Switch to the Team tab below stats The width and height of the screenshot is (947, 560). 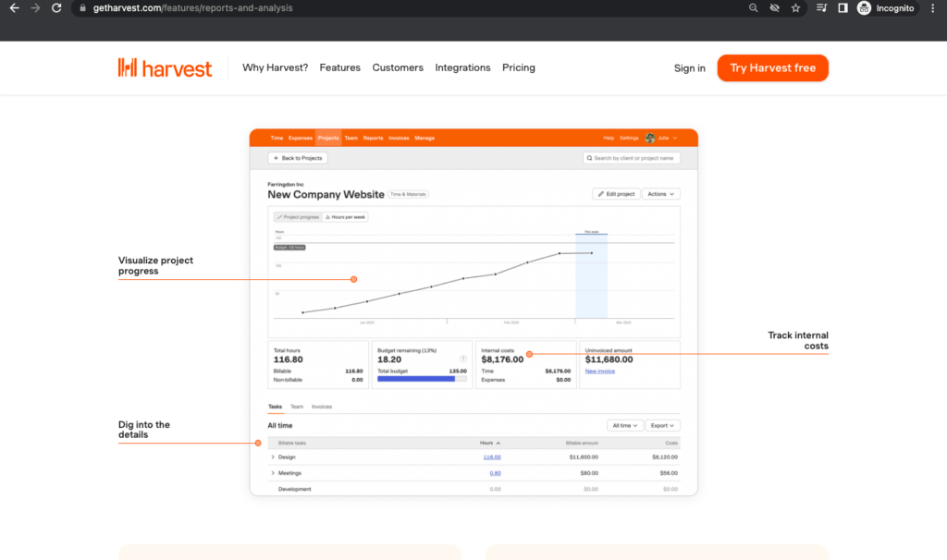coord(297,407)
